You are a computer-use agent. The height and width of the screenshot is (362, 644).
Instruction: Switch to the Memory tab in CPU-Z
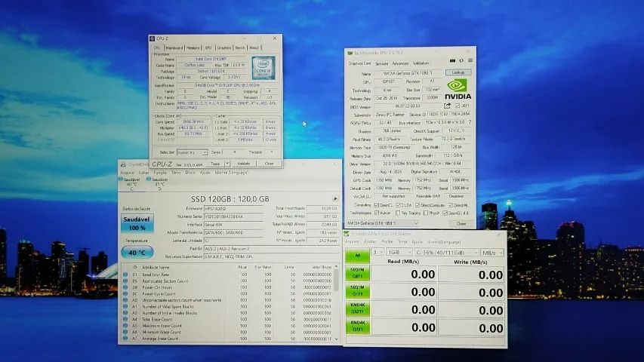193,48
